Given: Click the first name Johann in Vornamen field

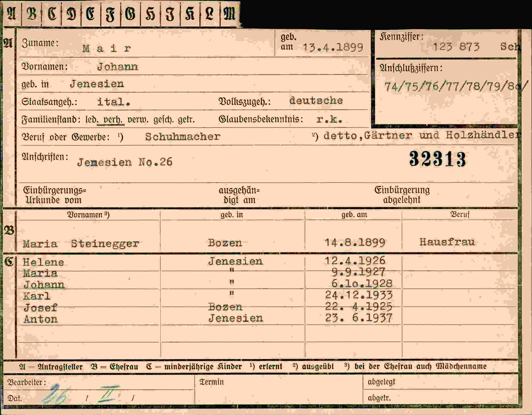Looking at the screenshot, I should (118, 67).
